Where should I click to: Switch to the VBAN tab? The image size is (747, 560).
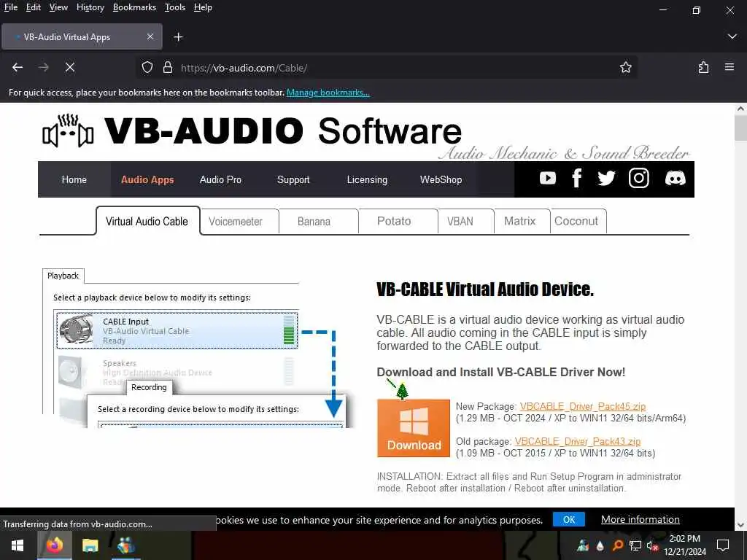click(460, 222)
